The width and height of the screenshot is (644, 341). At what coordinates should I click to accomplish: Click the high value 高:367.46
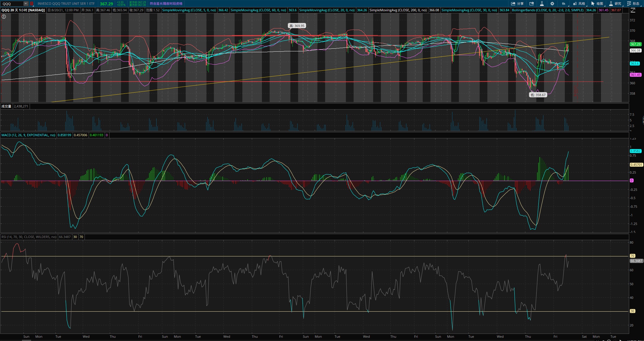click(x=103, y=10)
